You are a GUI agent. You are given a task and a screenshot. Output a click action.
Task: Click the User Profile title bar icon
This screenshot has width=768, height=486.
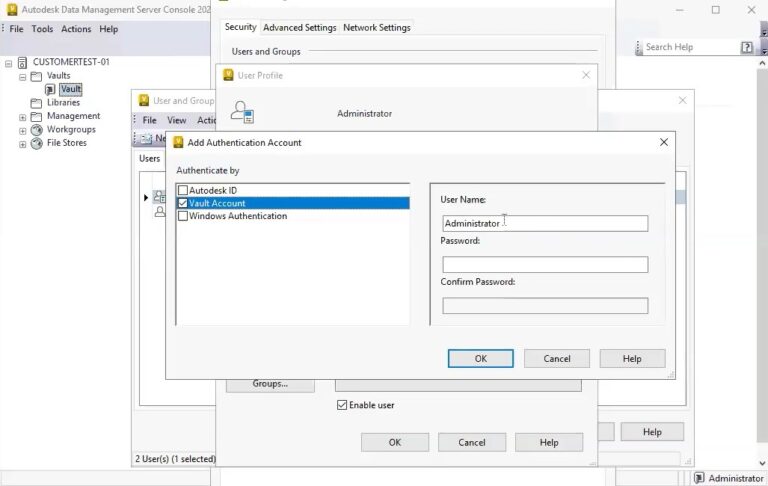pyautogui.click(x=228, y=75)
